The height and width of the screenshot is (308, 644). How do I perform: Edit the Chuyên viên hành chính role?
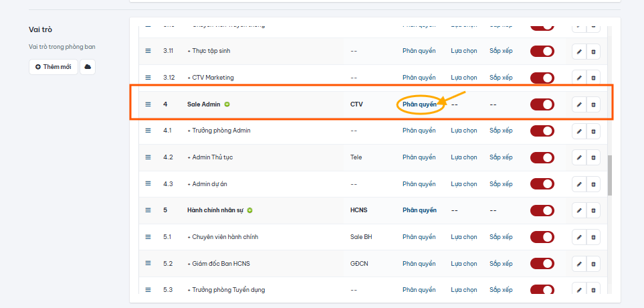[579, 237]
